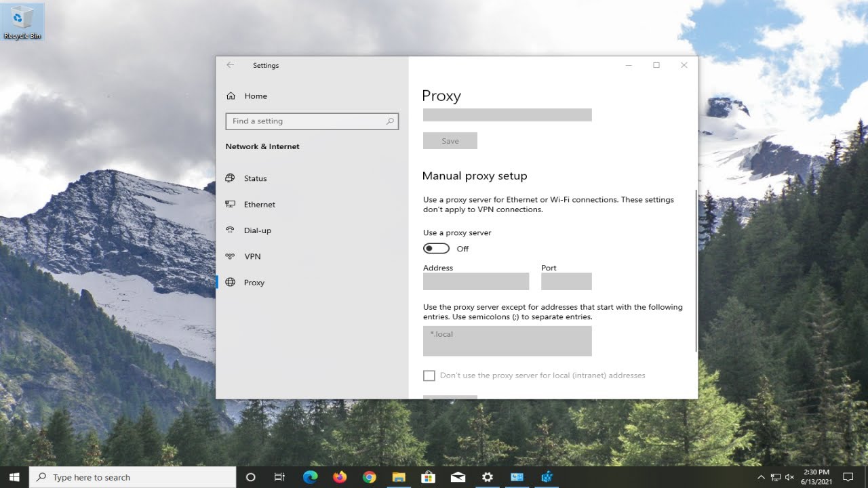The width and height of the screenshot is (868, 488).
Task: Open the network icon in system tray
Action: tap(776, 477)
